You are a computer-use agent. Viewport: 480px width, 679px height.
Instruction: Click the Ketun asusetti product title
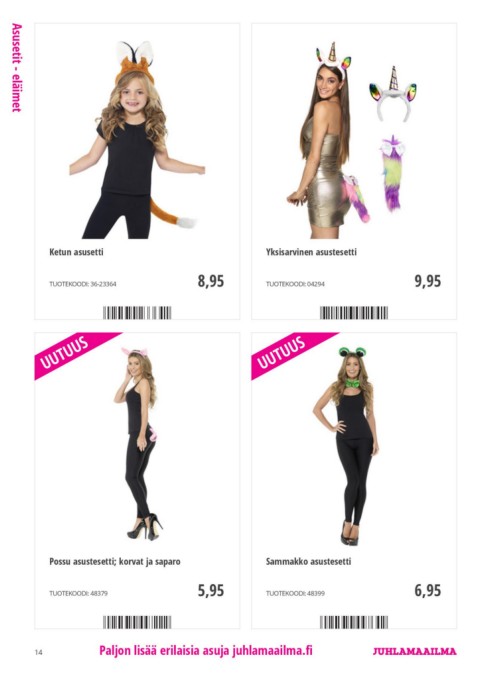tap(76, 252)
